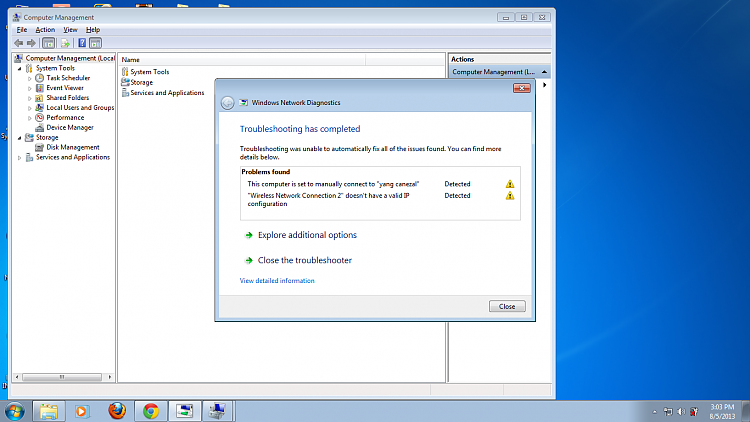The height and width of the screenshot is (422, 750).
Task: Open the View detailed information link
Action: pyautogui.click(x=277, y=281)
